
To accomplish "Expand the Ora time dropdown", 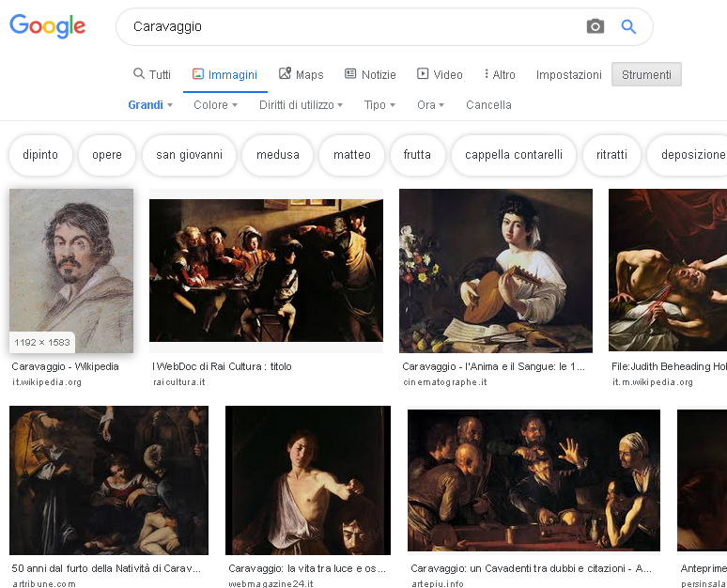I will 431,105.
